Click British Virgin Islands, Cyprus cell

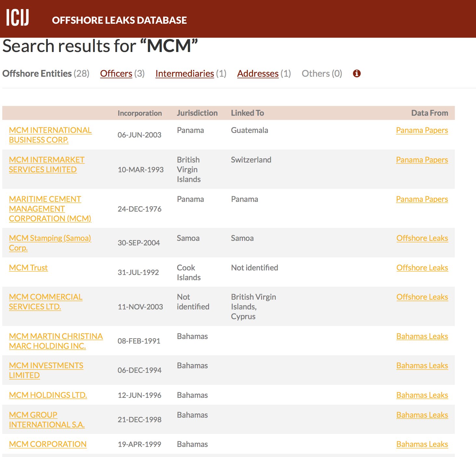254,307
